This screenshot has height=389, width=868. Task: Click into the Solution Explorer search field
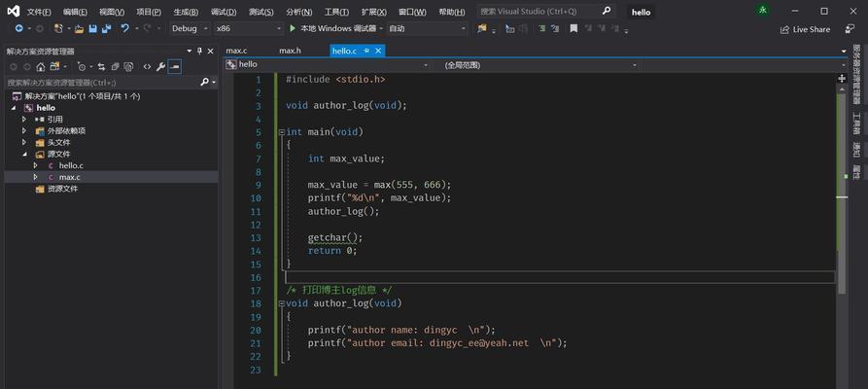click(x=102, y=83)
